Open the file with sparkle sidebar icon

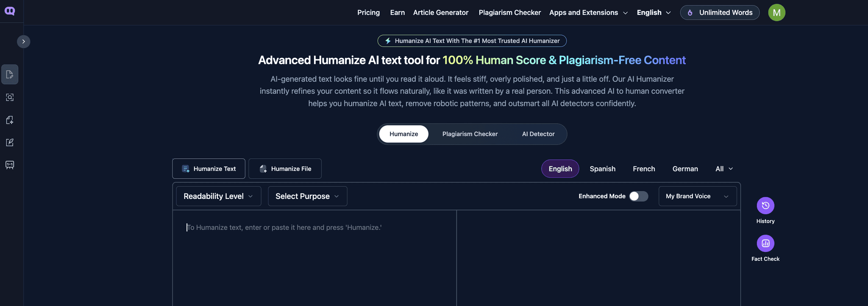[10, 120]
